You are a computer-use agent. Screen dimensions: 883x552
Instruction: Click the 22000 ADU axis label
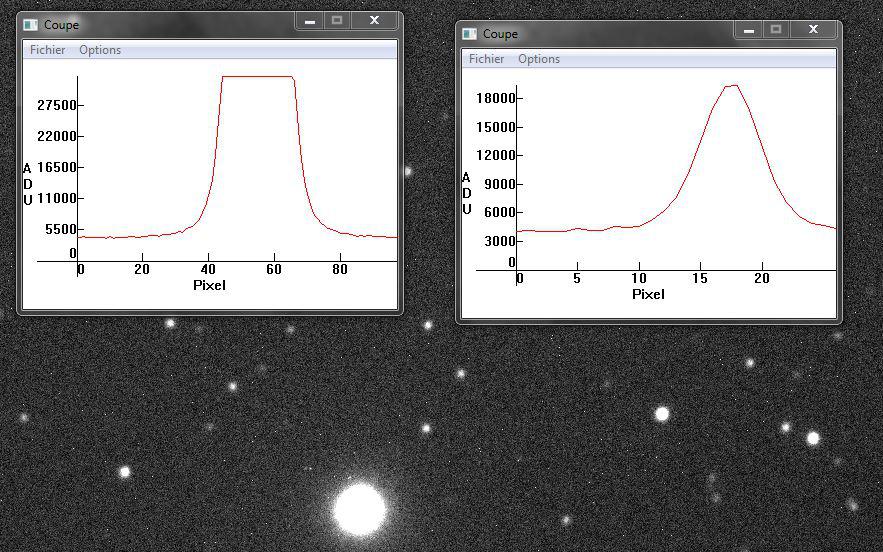[56, 136]
